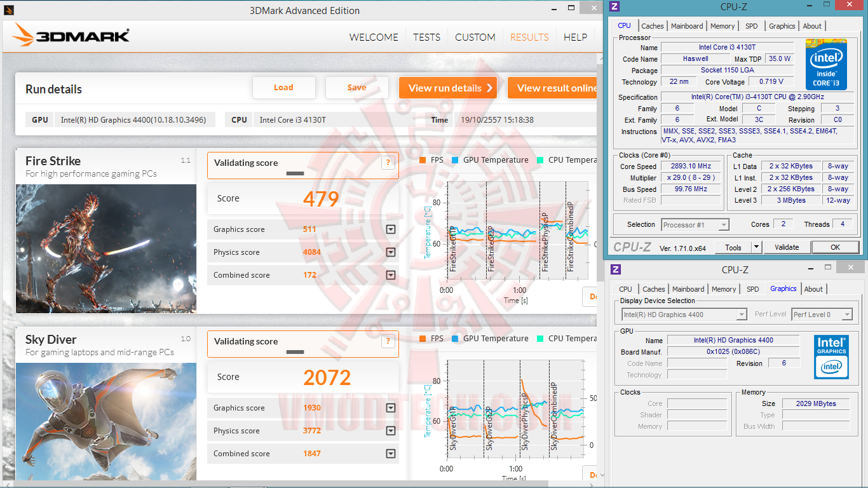The height and width of the screenshot is (488, 868).
Task: Click the 3DMark vertical scrollbar down arrow
Action: click(x=600, y=476)
